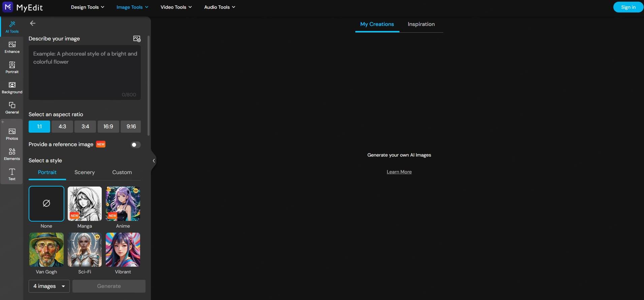Click the Describe your image text field
This screenshot has height=300, width=644.
pos(85,73)
